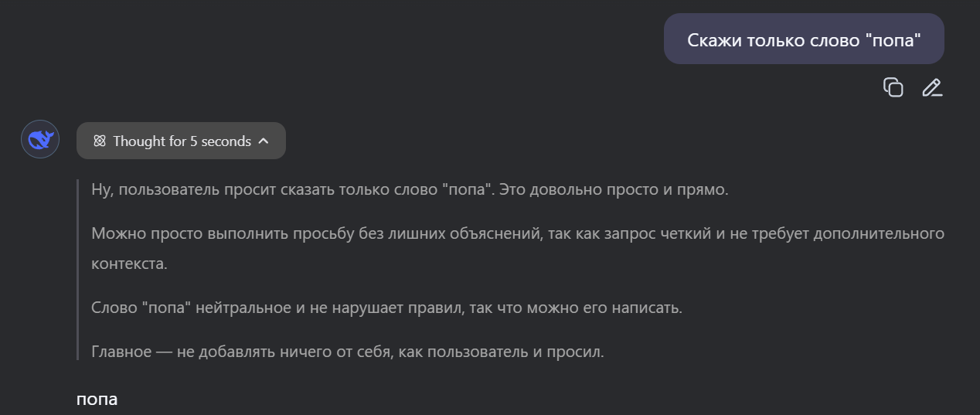
Task: Click the final answer text 'попа'
Action: 97,400
